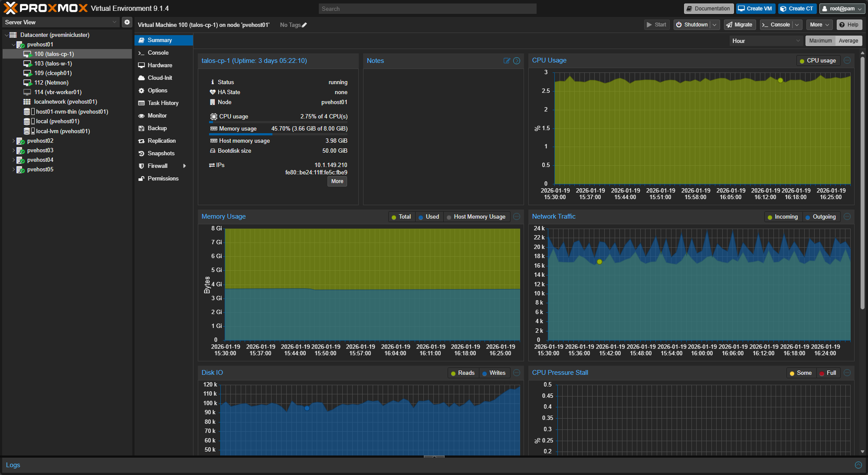Click the Server View settings gear icon
Screen dimensions: 868x475
click(127, 22)
